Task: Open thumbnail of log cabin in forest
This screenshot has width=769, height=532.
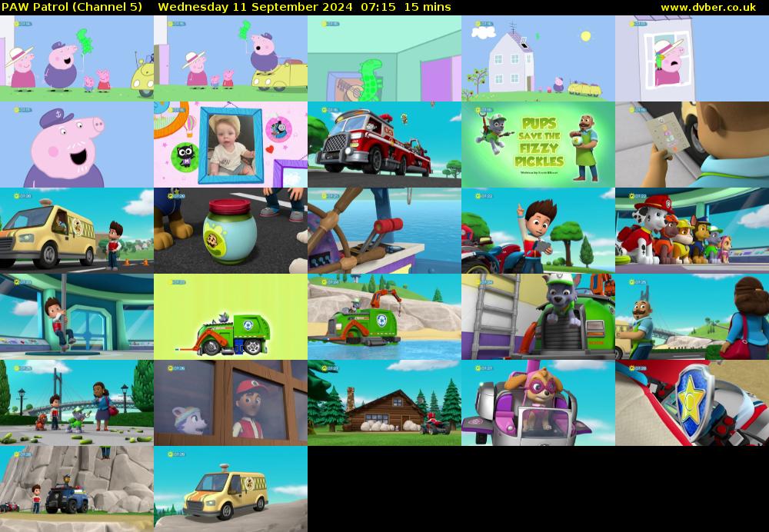Action: point(384,403)
